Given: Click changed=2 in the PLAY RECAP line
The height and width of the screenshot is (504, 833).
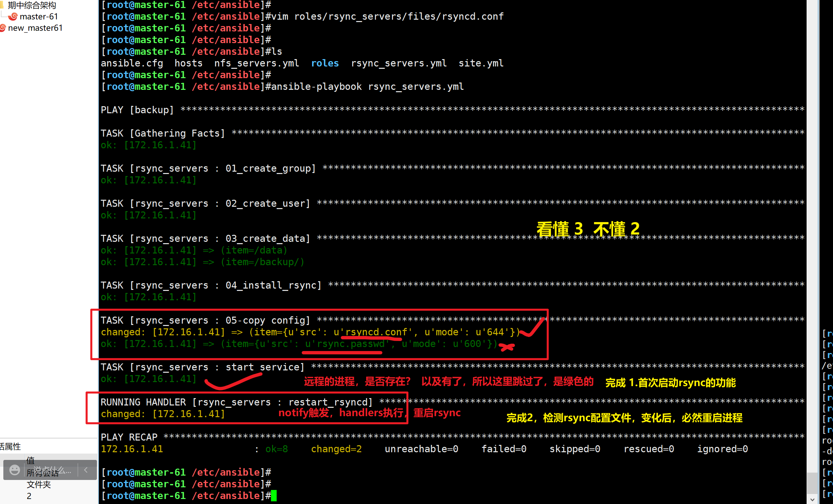Looking at the screenshot, I should tap(336, 449).
